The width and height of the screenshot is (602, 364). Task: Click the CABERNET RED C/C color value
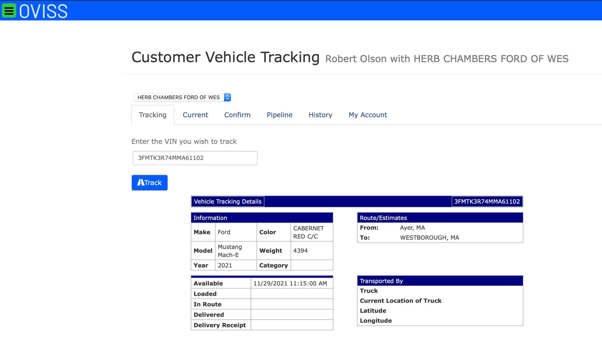coord(312,232)
